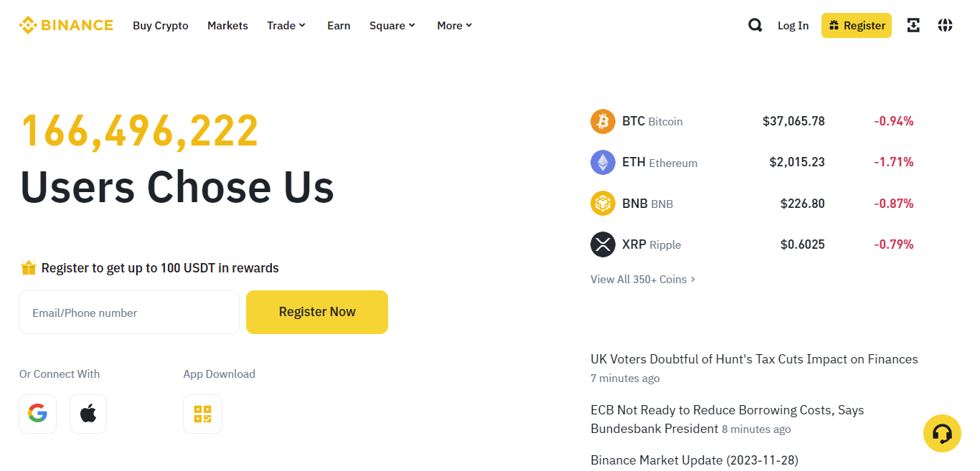Click the Email/Phone number input field

pos(129,312)
